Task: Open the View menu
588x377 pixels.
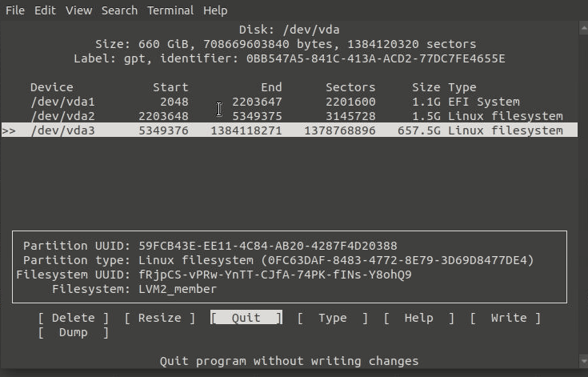Action: pyautogui.click(x=78, y=10)
